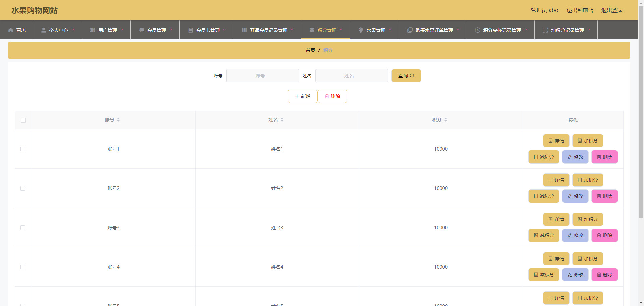Image resolution: width=644 pixels, height=306 pixels.
Task: Click pencil edit icon for 账号1
Action: click(570, 157)
